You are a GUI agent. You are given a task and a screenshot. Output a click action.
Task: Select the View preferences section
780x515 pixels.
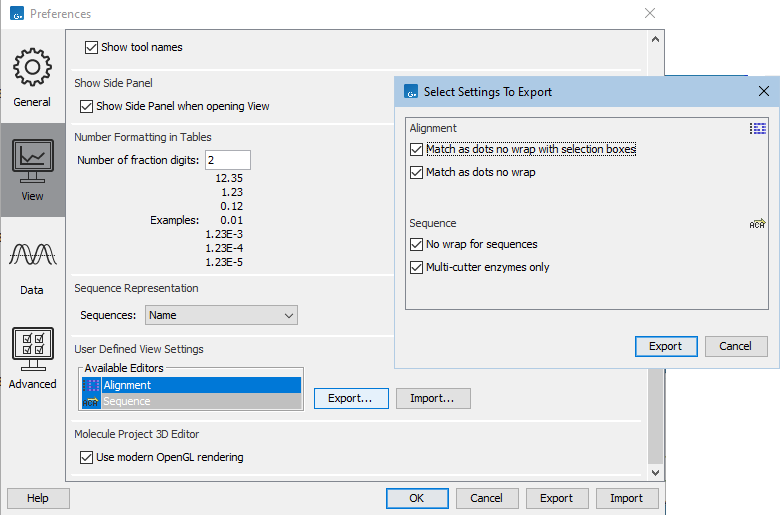(32, 170)
